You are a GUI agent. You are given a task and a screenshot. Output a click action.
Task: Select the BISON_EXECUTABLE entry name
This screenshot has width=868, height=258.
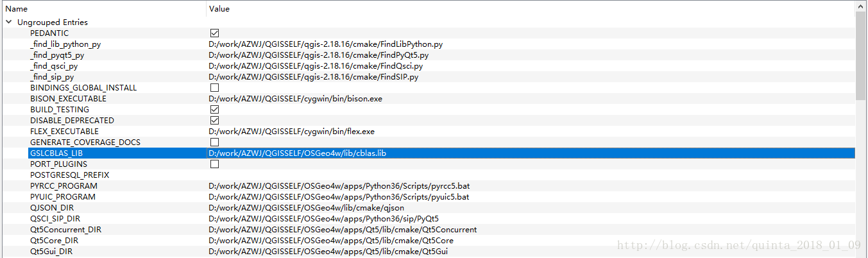coord(68,99)
